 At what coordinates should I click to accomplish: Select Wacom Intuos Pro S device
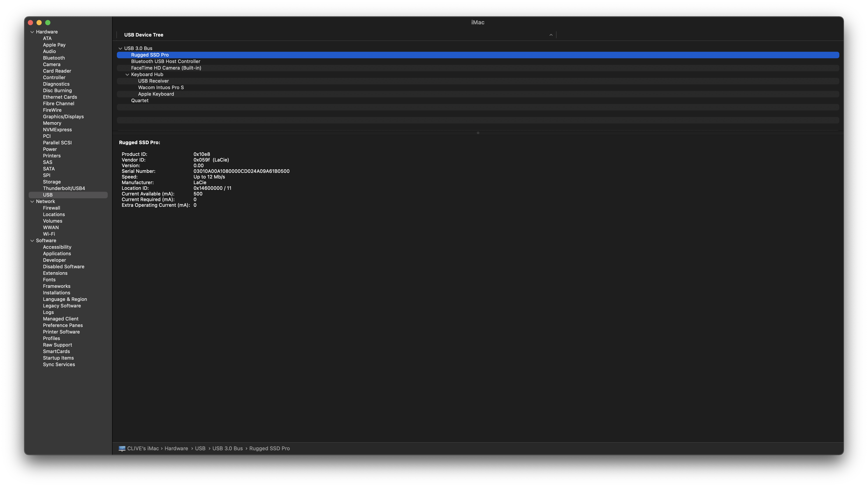click(161, 87)
